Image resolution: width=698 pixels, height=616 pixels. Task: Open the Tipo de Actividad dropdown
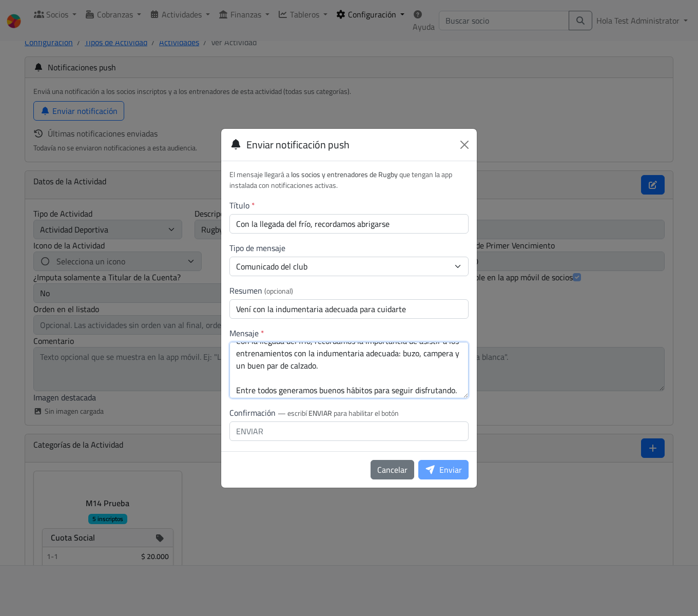click(108, 229)
